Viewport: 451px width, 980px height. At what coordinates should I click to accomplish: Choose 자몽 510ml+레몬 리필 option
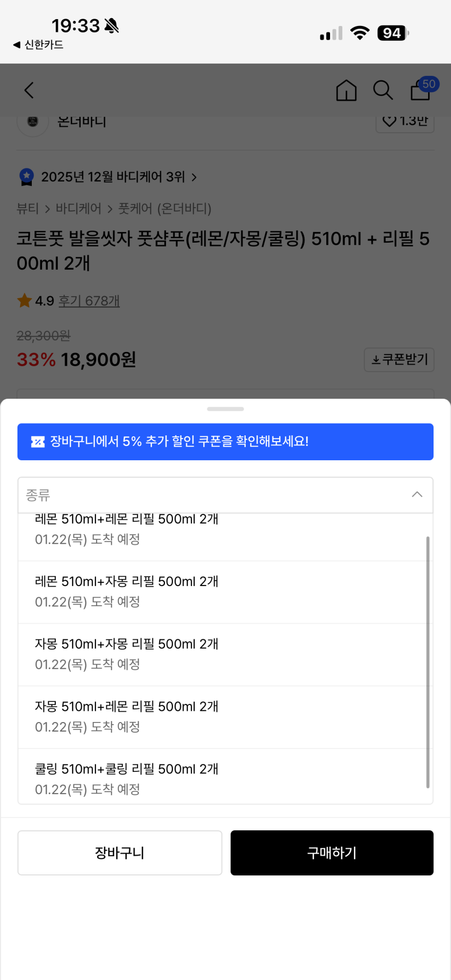pos(126,717)
